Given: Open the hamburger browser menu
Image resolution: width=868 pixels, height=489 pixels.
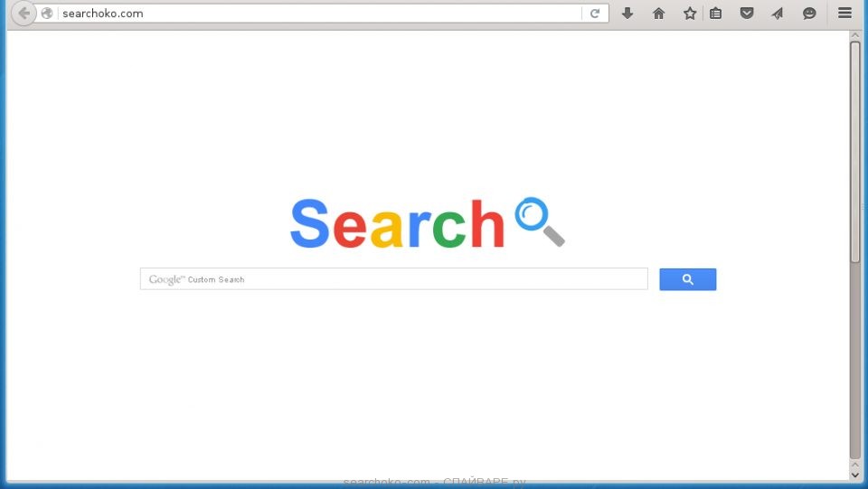Looking at the screenshot, I should tap(844, 13).
